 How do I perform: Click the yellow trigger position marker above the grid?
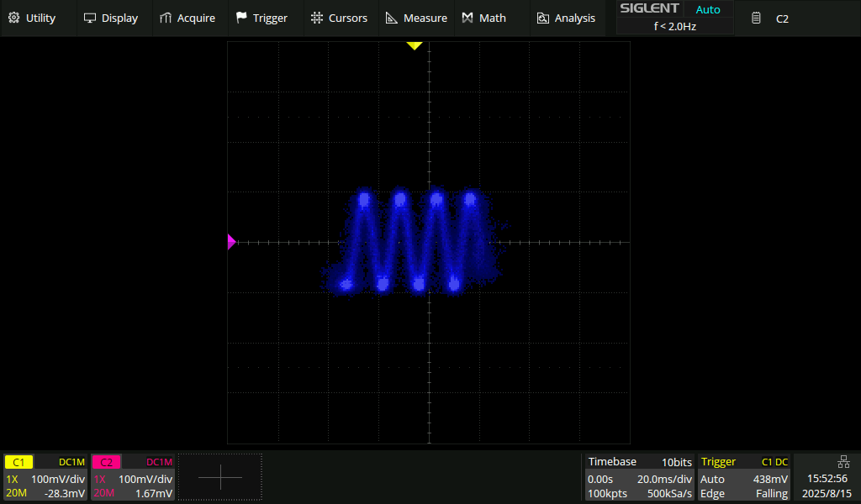(x=414, y=45)
